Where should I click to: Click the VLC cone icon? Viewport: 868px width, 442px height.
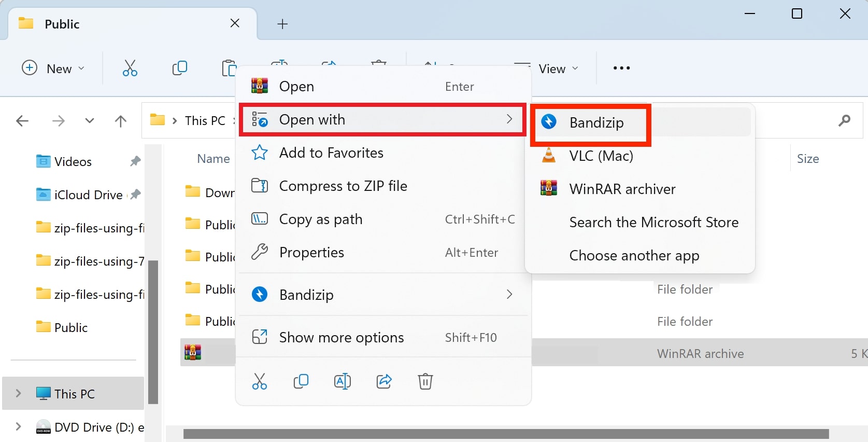click(x=549, y=155)
